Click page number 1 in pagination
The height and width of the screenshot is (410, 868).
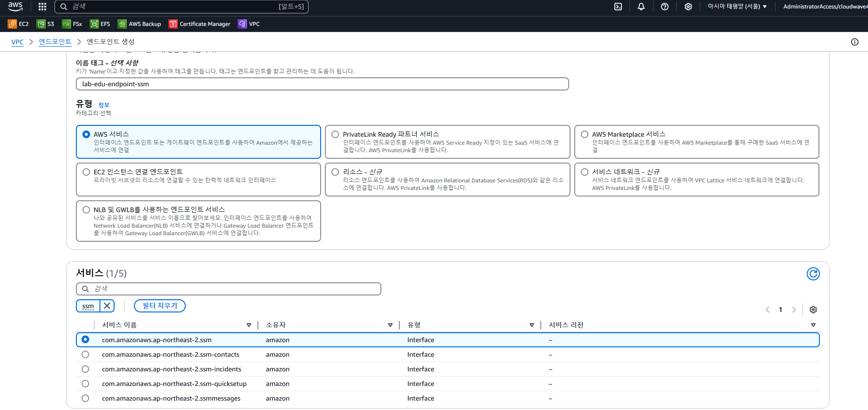[x=781, y=310]
